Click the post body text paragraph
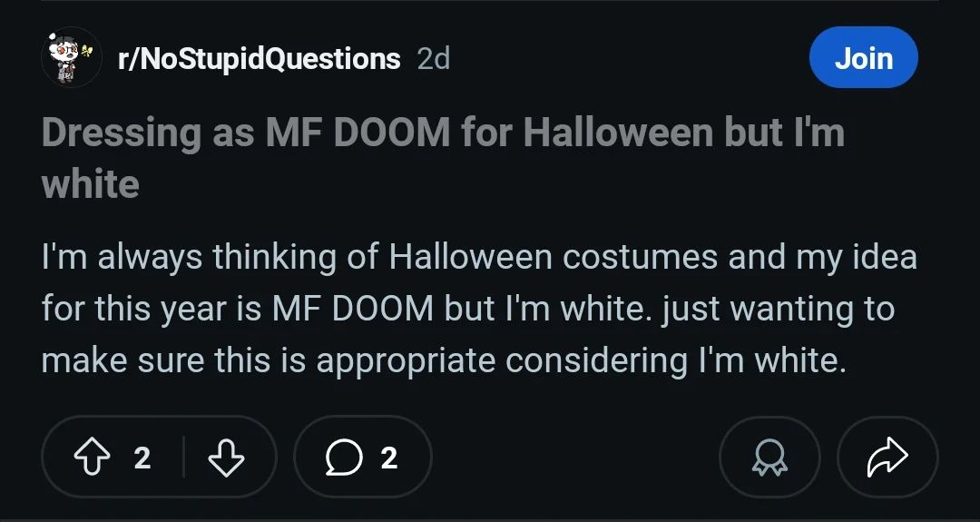 pyautogui.click(x=478, y=309)
